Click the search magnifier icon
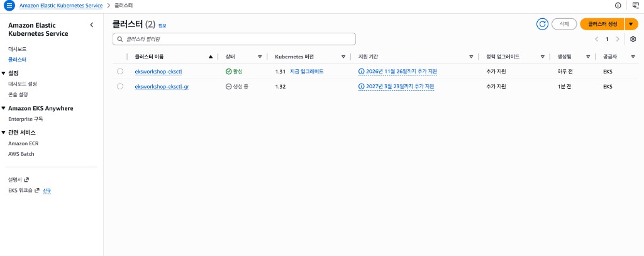This screenshot has width=644, height=256. click(x=120, y=39)
